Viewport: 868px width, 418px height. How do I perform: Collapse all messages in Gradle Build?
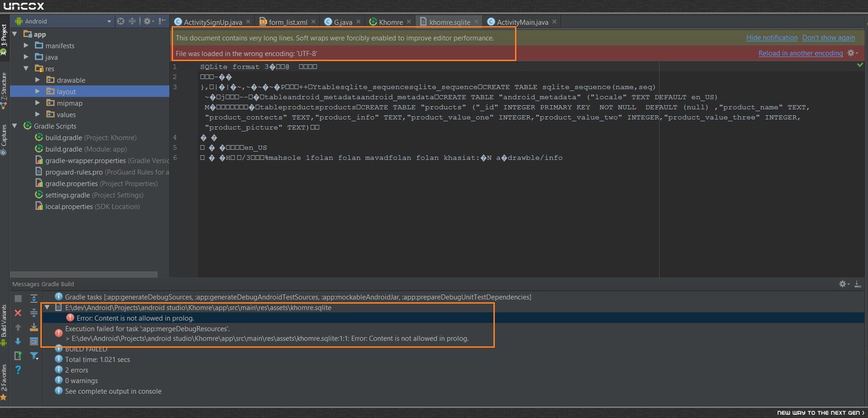click(x=34, y=313)
